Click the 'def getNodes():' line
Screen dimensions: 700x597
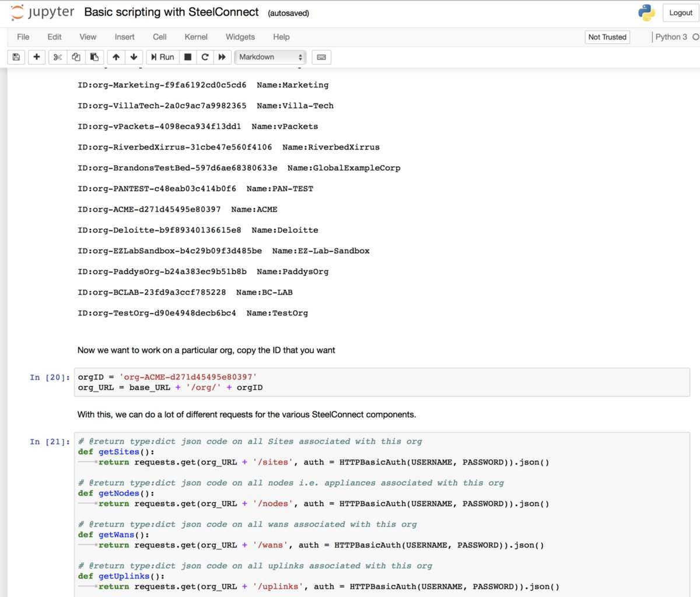coord(116,493)
